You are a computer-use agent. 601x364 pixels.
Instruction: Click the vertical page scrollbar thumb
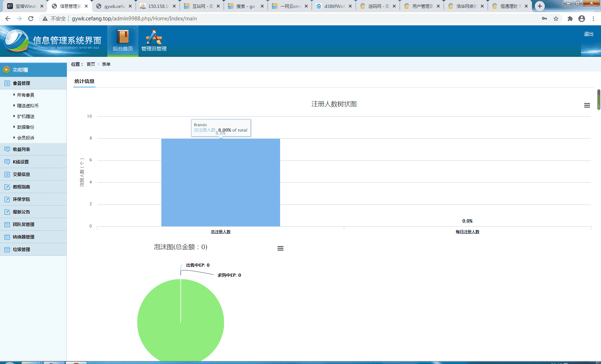(x=599, y=99)
